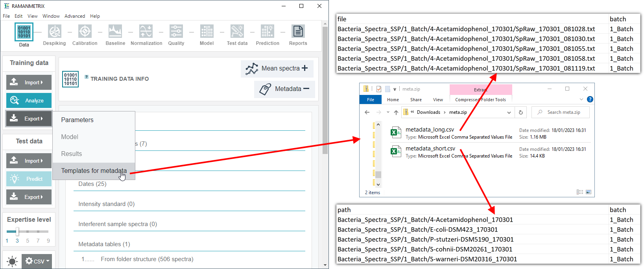Switch Explorer to large icons view
The width and height of the screenshot is (644, 269).
click(589, 192)
